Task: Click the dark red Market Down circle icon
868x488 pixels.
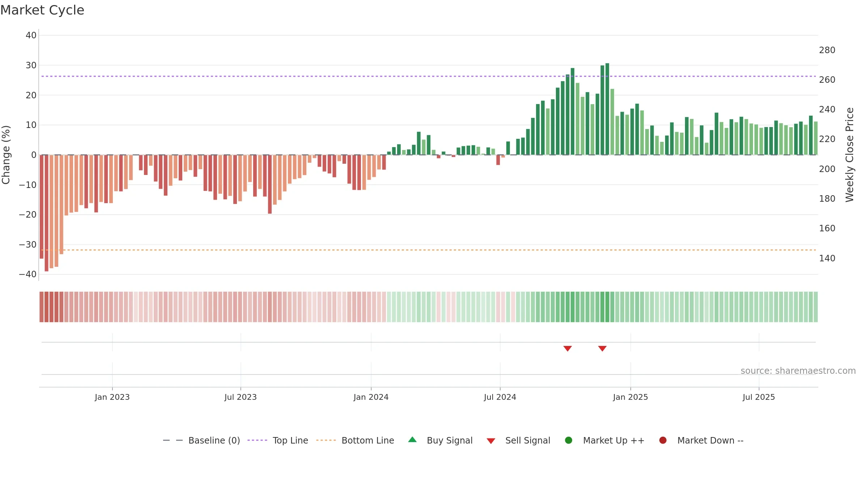Action: (663, 440)
